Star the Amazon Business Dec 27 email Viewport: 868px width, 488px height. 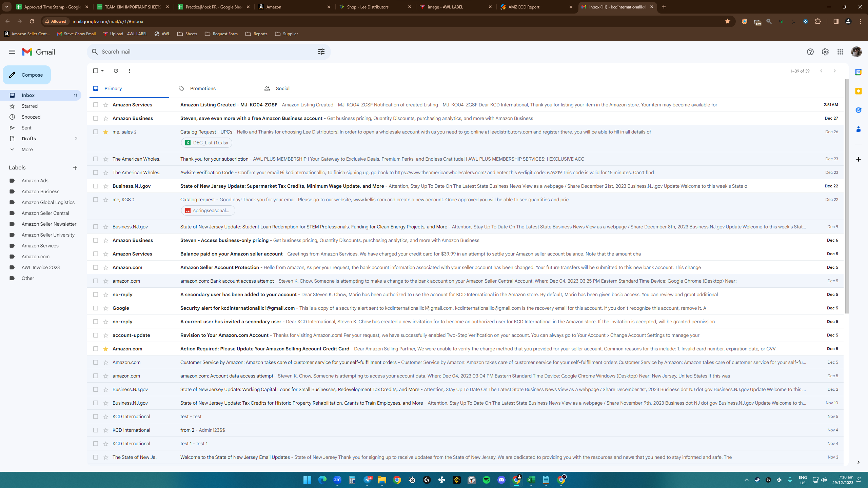pos(106,118)
